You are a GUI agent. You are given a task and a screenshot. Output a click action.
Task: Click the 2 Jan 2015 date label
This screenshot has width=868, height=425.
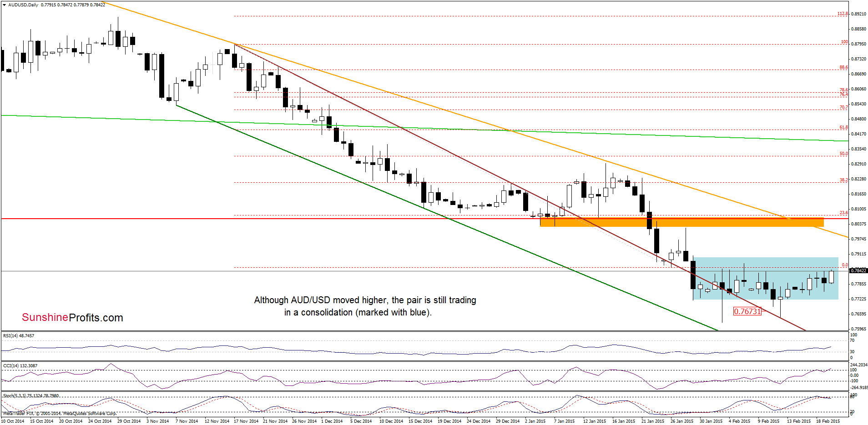click(x=535, y=421)
